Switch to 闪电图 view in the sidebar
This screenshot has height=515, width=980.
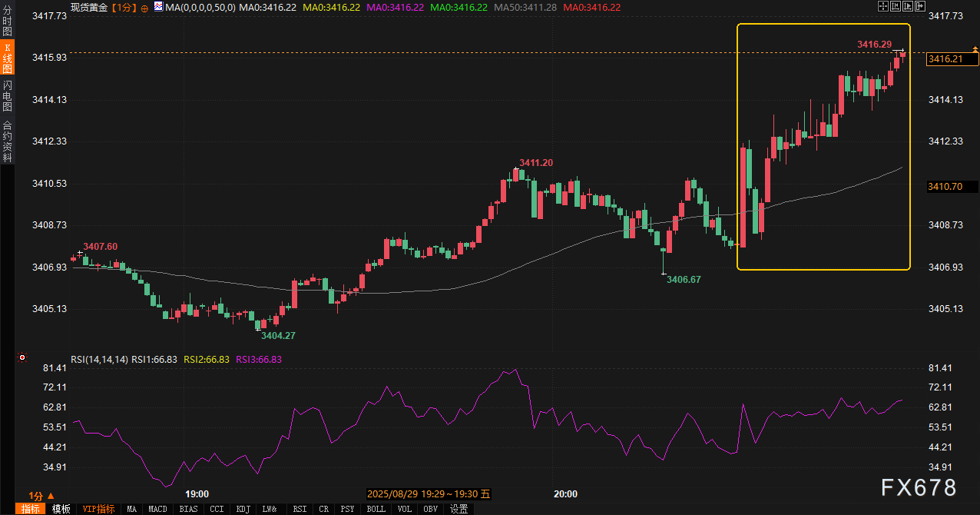pos(7,95)
